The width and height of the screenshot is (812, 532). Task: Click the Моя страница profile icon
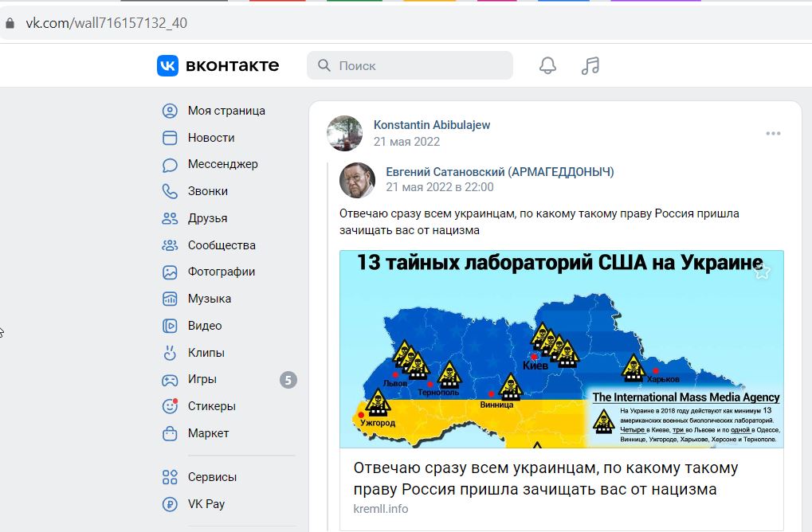point(170,111)
